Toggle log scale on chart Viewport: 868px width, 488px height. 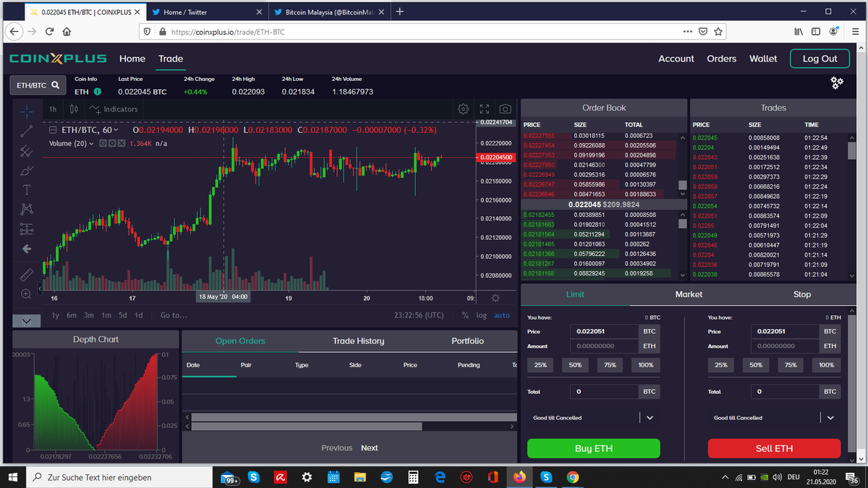tap(482, 315)
